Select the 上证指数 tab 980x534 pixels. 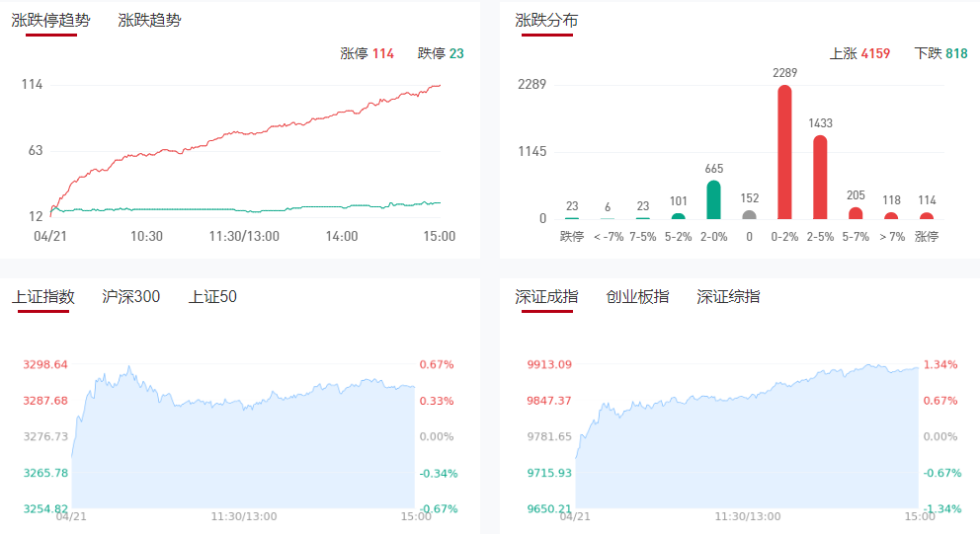coord(42,296)
